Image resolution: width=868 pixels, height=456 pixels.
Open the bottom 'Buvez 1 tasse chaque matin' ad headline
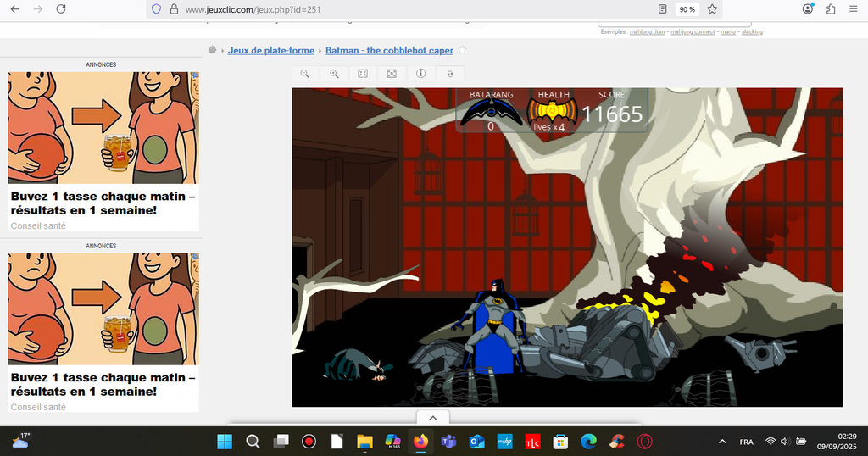coord(103,385)
